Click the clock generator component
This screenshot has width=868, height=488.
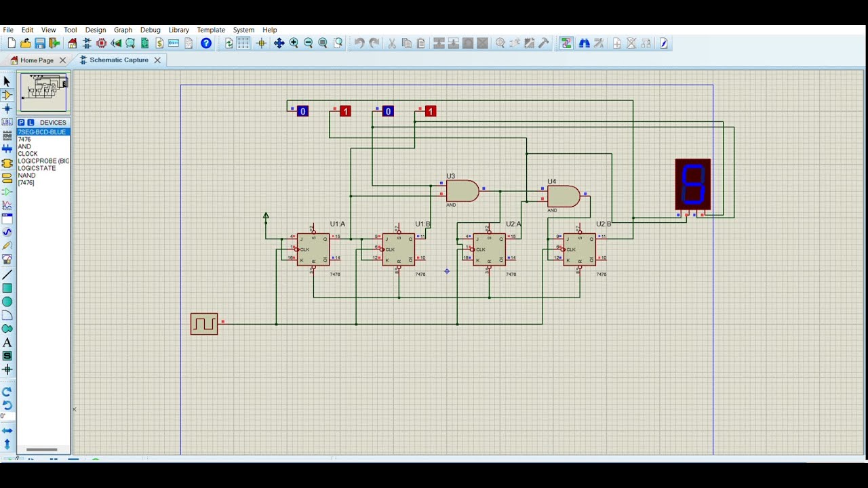(x=204, y=324)
